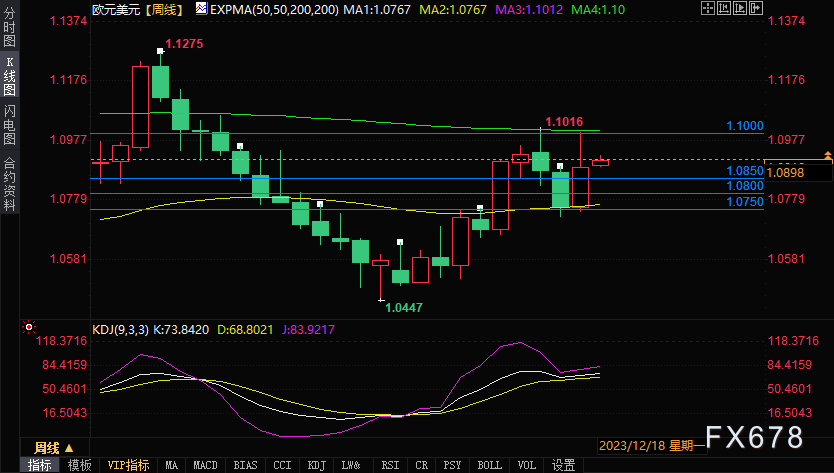Viewport: 834px width, 473px height.
Task: Click the yellow MA2:1.0767 value
Action: tap(453, 10)
